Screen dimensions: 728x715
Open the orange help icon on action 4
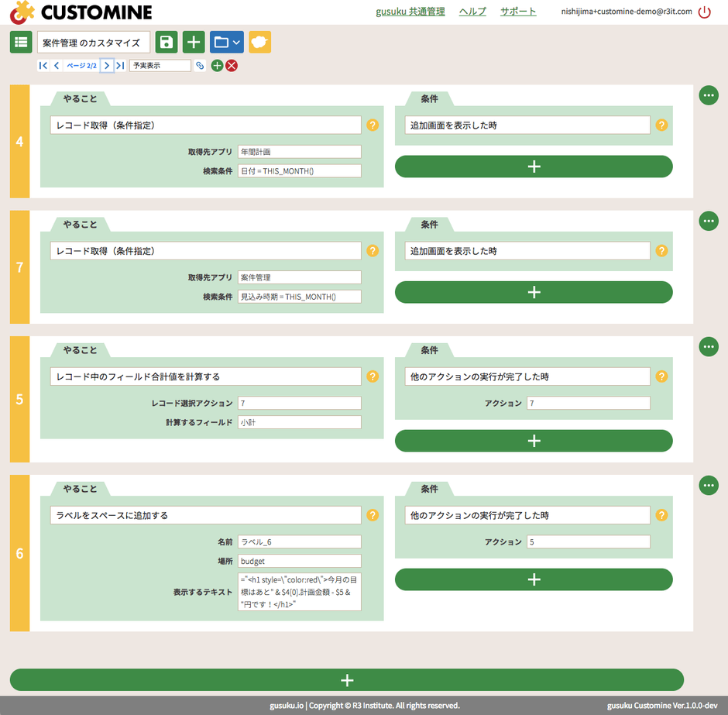coord(373,125)
